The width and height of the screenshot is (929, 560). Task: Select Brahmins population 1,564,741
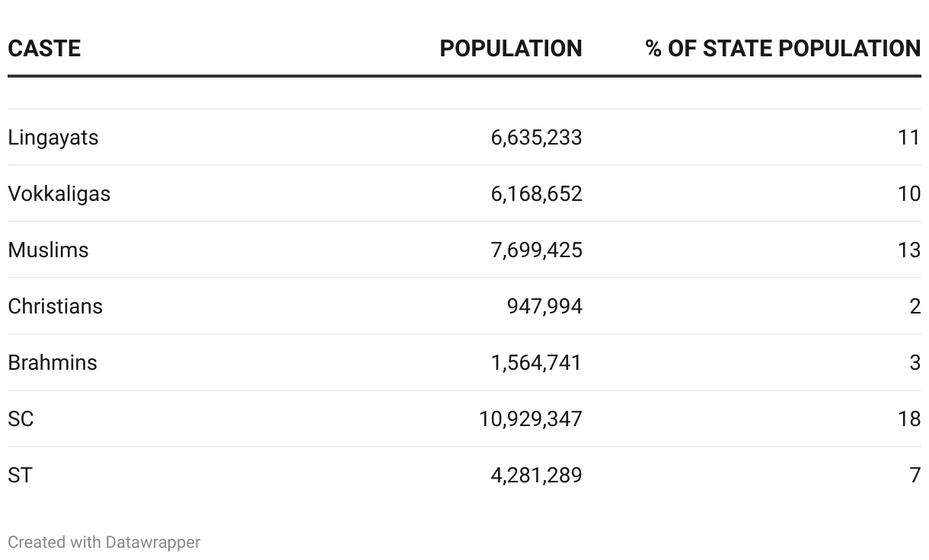[x=536, y=363]
